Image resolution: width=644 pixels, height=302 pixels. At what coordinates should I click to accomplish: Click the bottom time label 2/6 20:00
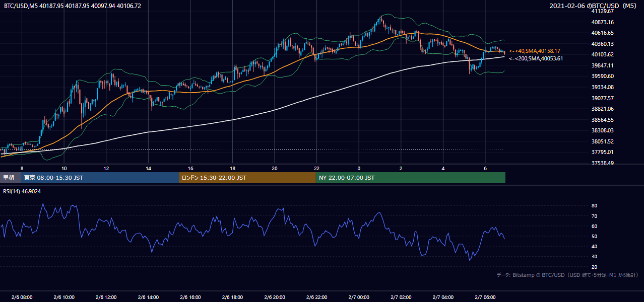pyautogui.click(x=275, y=297)
